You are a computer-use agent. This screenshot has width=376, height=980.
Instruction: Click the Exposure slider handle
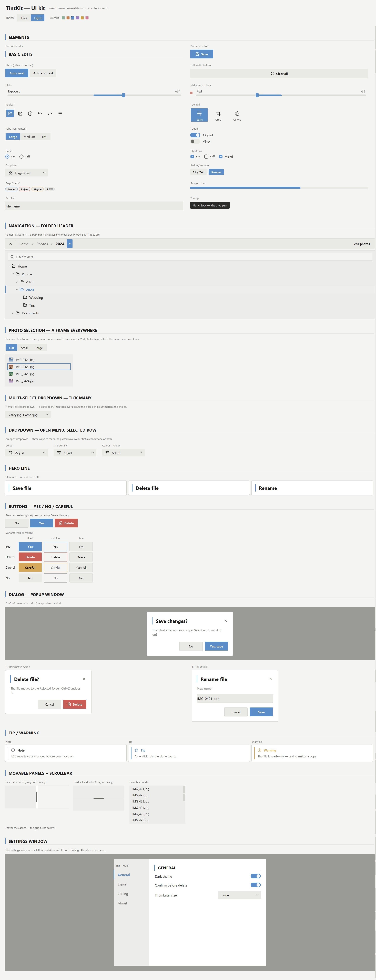tap(123, 95)
